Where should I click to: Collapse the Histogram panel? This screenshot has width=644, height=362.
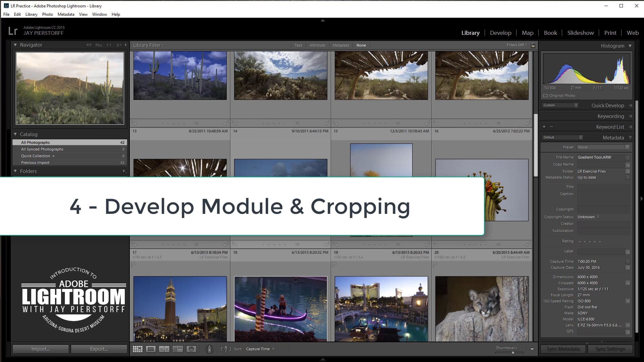pos(630,46)
